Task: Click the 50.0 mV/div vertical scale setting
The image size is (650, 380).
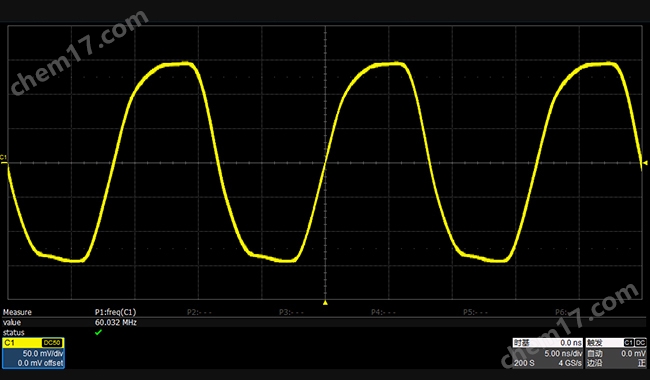Action: [x=43, y=353]
